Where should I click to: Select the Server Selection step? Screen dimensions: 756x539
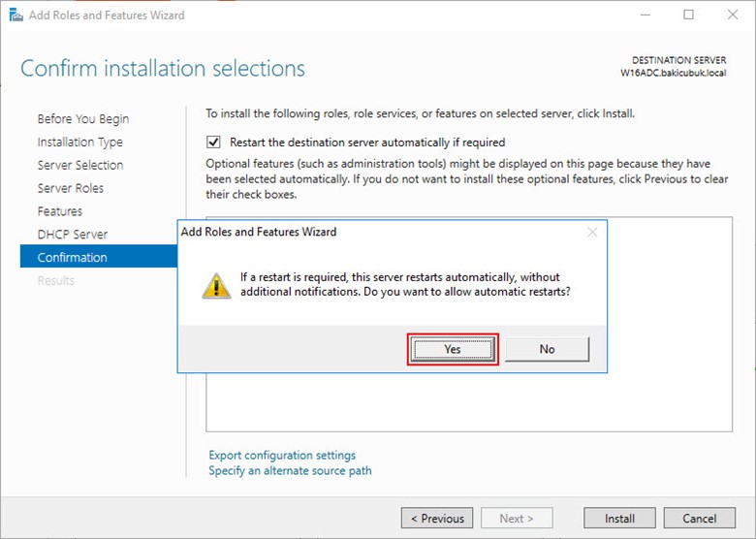(x=80, y=166)
